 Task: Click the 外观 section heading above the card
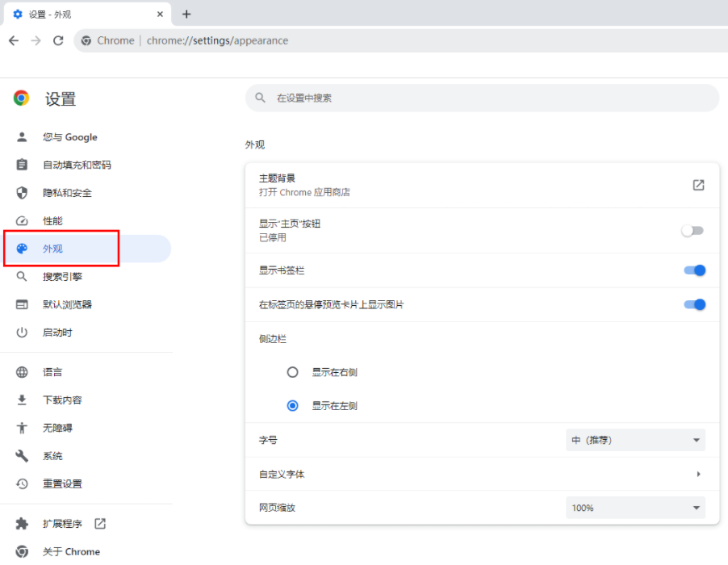tap(255, 144)
